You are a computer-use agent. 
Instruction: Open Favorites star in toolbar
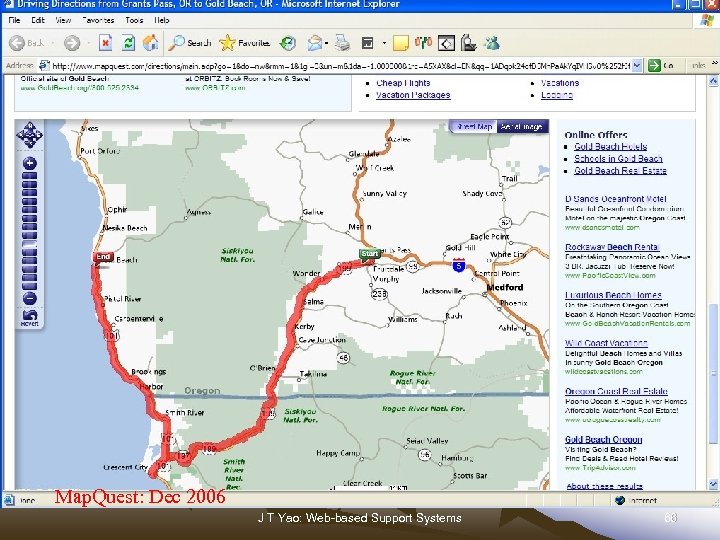(244, 43)
